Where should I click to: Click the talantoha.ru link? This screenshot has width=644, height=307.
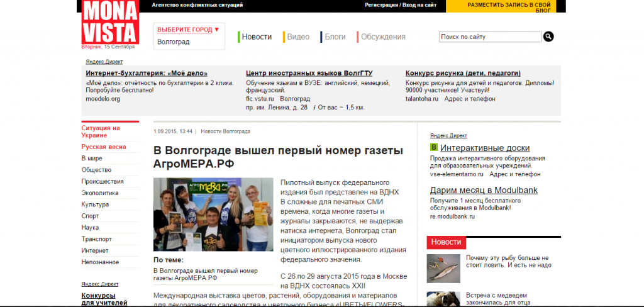(422, 99)
